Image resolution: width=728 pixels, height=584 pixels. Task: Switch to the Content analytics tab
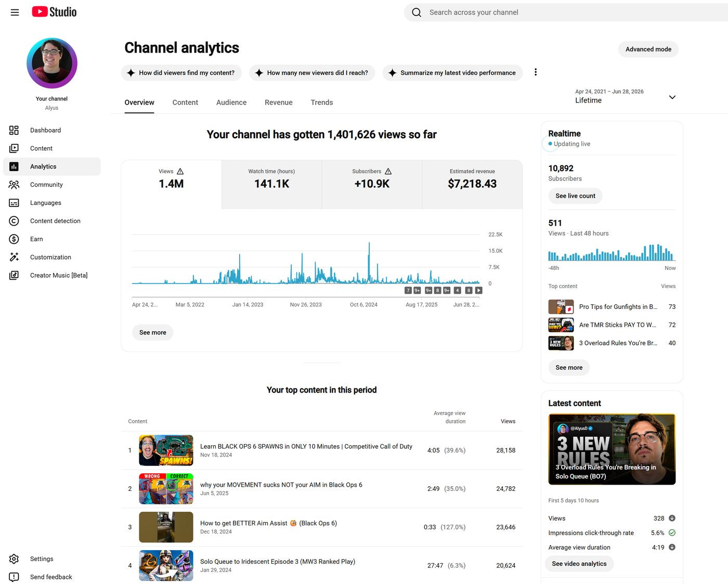tap(185, 102)
